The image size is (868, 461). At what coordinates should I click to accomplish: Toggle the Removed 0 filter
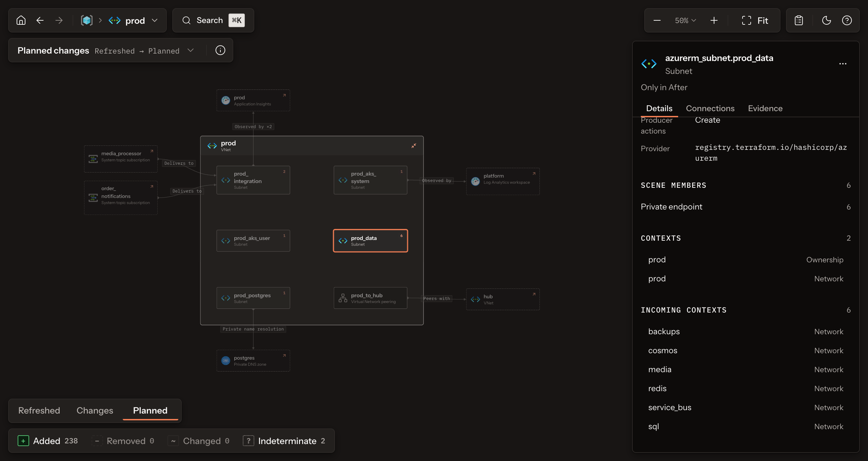click(x=123, y=441)
